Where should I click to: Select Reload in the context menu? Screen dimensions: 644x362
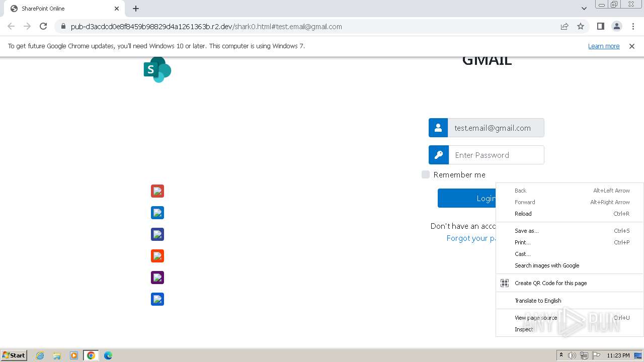tap(570, 214)
